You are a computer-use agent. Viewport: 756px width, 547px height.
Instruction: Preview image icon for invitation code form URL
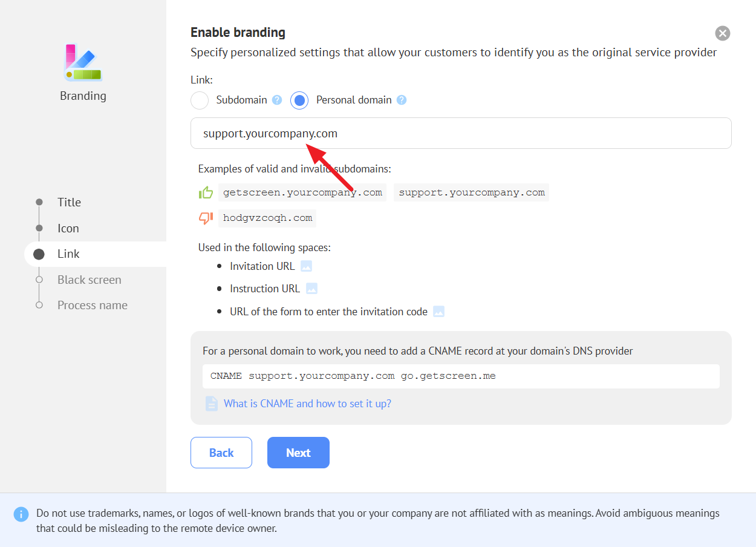click(439, 312)
